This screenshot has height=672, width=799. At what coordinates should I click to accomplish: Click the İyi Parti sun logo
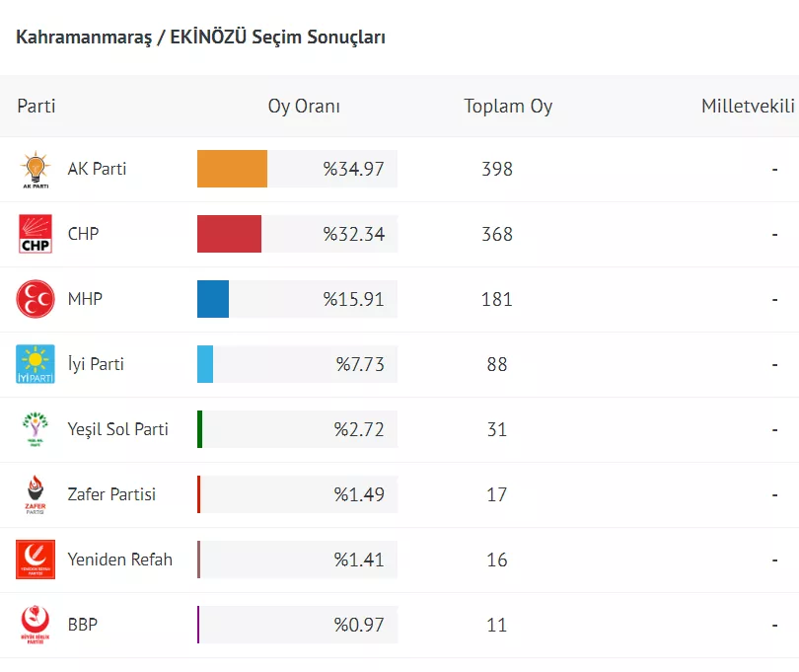tap(36, 364)
